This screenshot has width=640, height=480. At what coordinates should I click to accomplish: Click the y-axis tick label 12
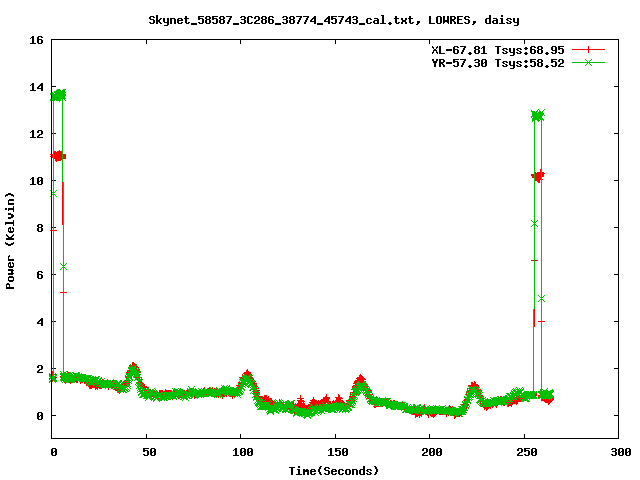coord(36,134)
